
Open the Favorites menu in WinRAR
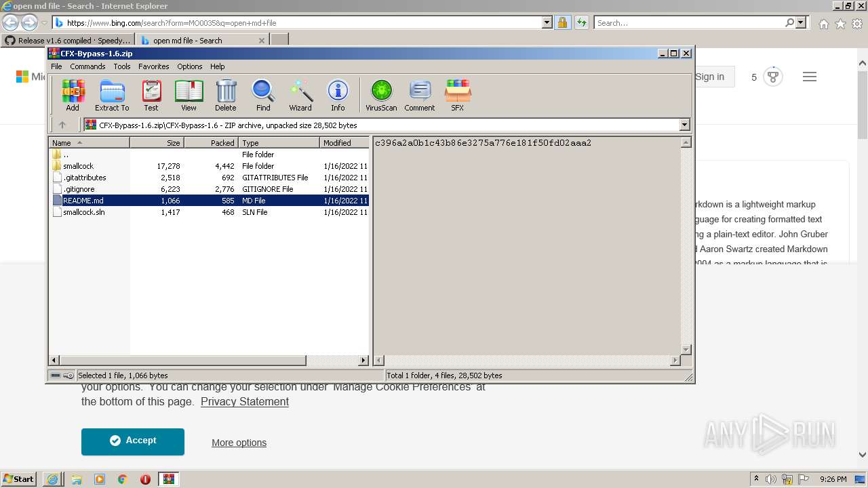click(154, 66)
